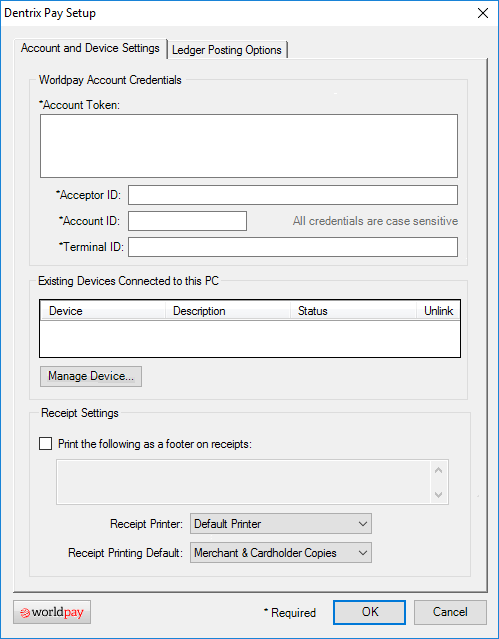499x639 pixels.
Task: Click the footer scrollbar down arrow
Action: [439, 495]
